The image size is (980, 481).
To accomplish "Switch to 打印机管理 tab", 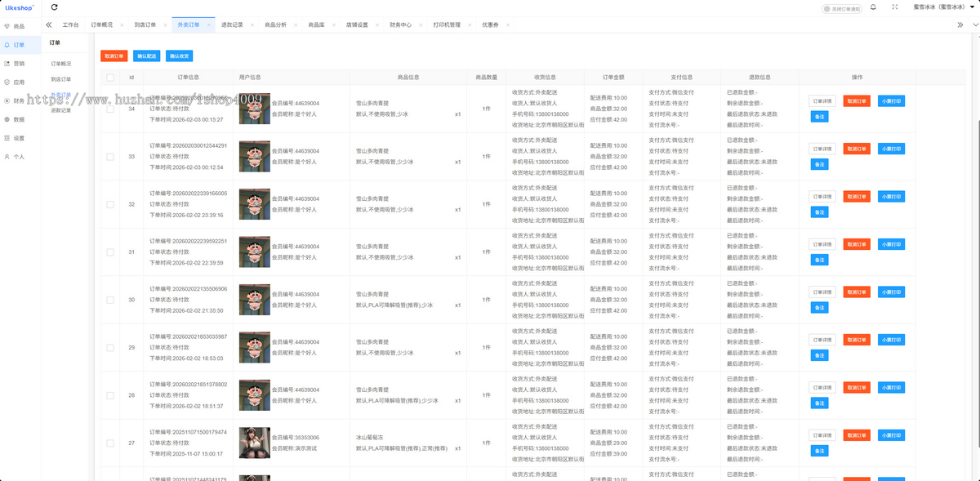I will [x=447, y=25].
